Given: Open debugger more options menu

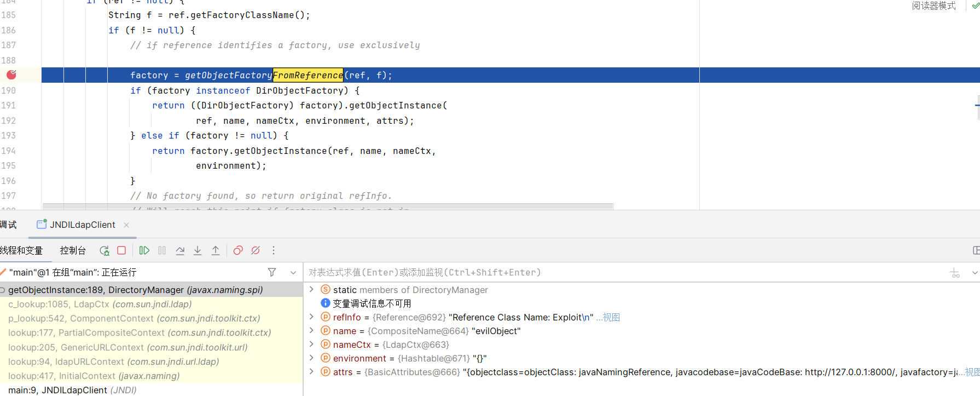Looking at the screenshot, I should [x=274, y=250].
